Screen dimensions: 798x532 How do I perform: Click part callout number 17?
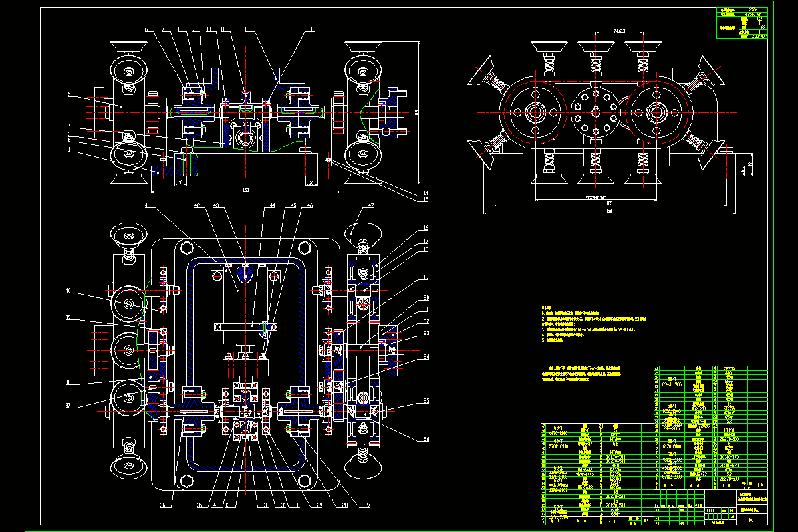pos(426,240)
